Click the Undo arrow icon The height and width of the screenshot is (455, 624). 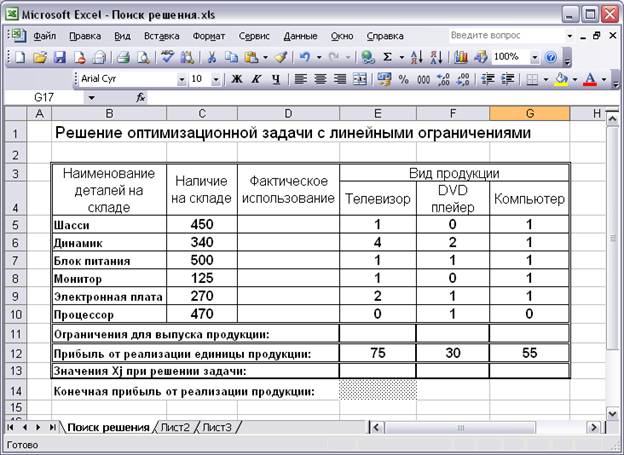pos(305,57)
